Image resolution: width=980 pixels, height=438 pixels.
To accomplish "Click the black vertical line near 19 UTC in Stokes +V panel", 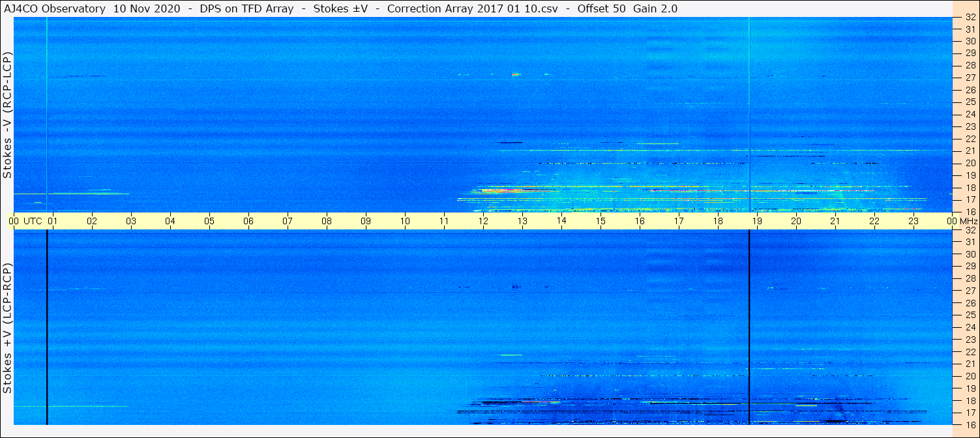I will click(x=749, y=327).
